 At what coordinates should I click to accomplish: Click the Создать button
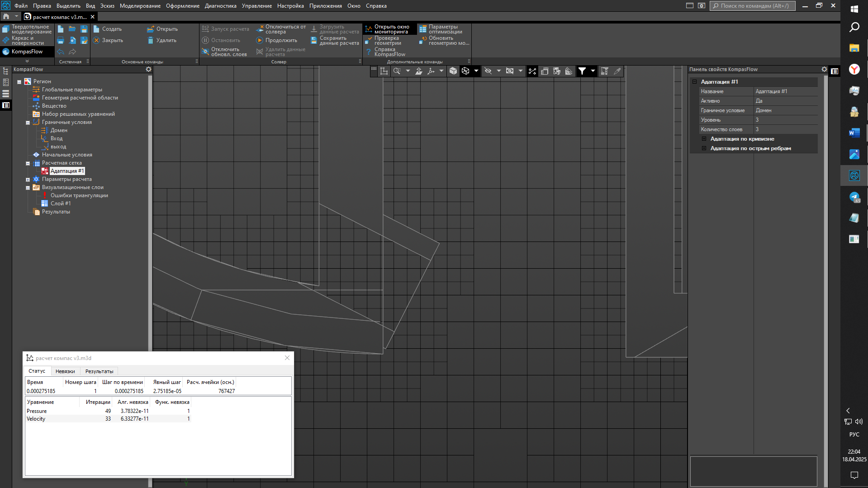click(108, 29)
